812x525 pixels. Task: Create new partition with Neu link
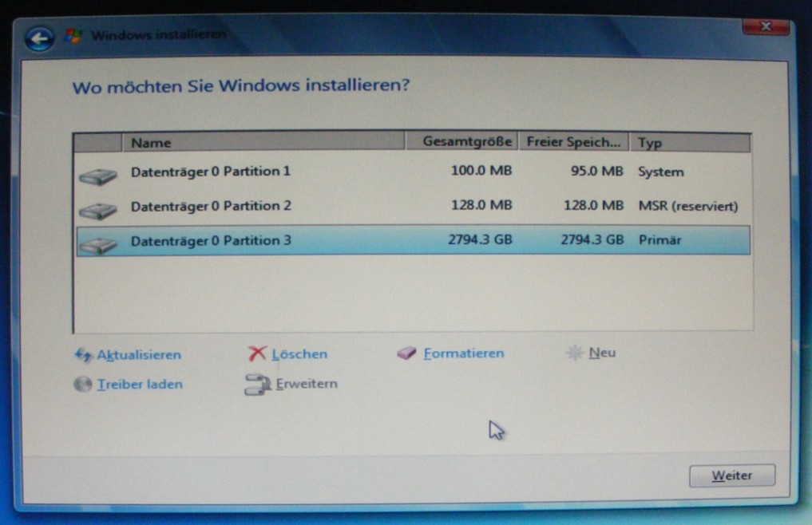(x=602, y=353)
